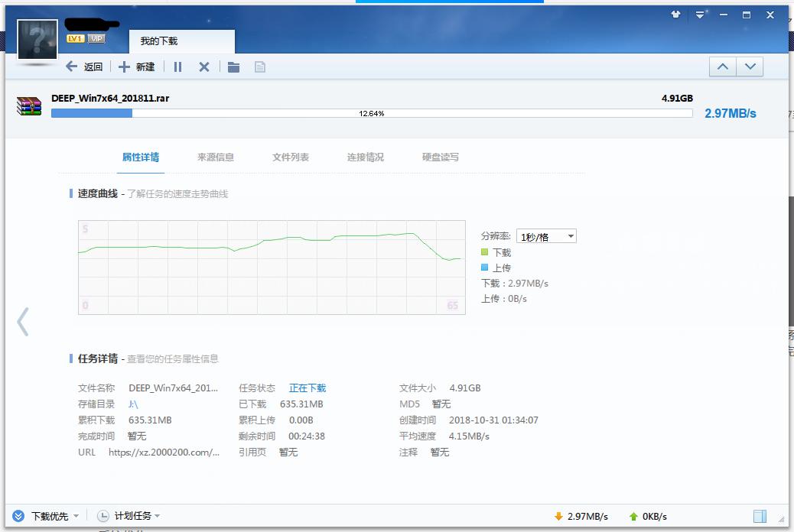Viewport: 794px width, 532px height.
Task: Click the user avatar picture
Action: 37,40
